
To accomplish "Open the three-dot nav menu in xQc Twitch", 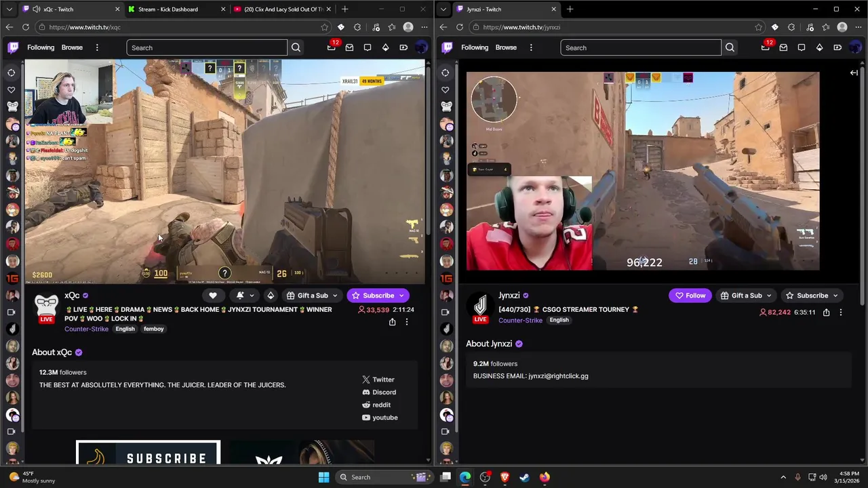I will pyautogui.click(x=97, y=47).
